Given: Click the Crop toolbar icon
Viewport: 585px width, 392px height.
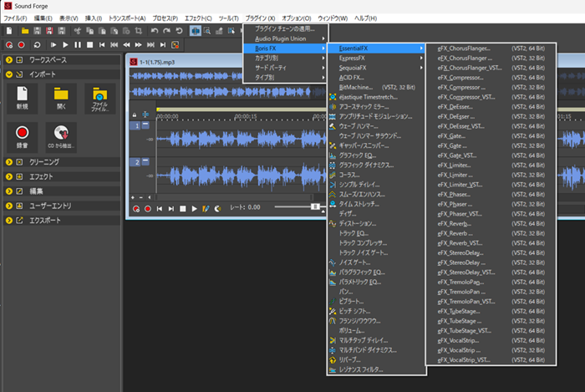Looking at the screenshot, I should tap(139, 31).
